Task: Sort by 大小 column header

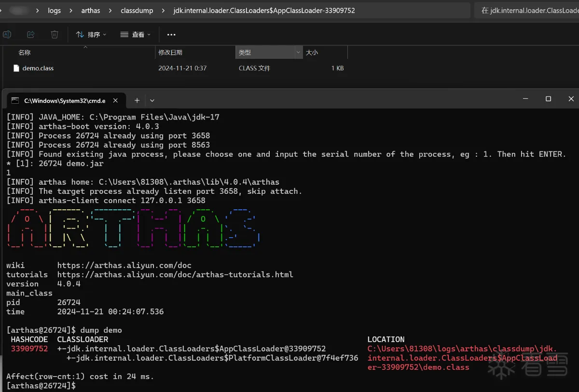Action: [x=312, y=53]
